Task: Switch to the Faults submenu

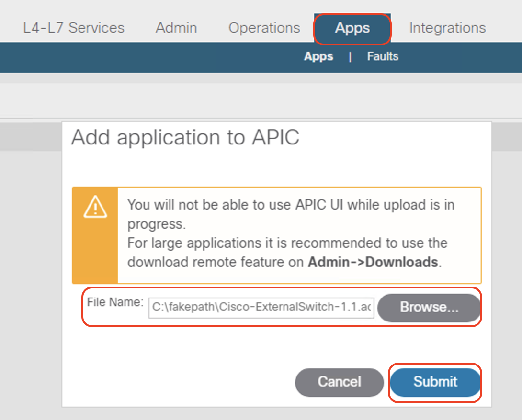Action: (383, 56)
